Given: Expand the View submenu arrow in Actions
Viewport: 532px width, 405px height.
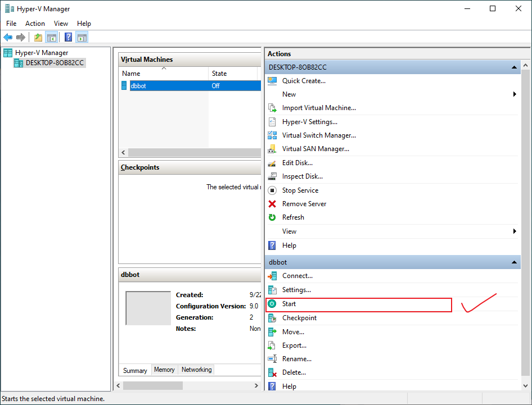Looking at the screenshot, I should pos(515,231).
